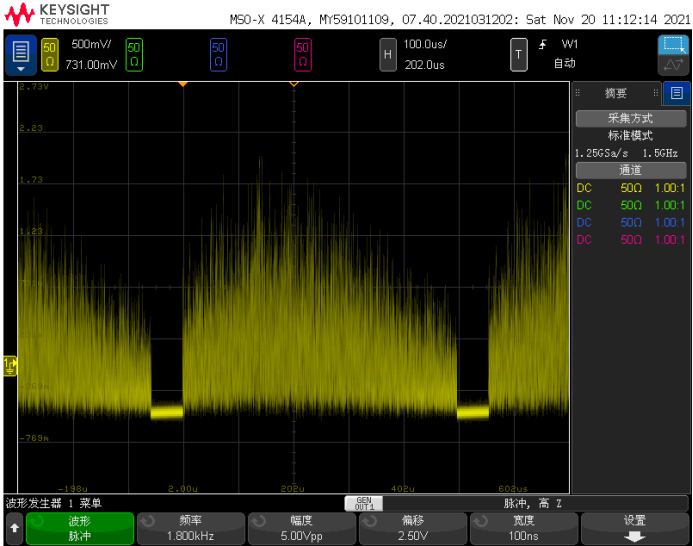
Task: Enable green channel 2 indicator
Action: point(134,55)
